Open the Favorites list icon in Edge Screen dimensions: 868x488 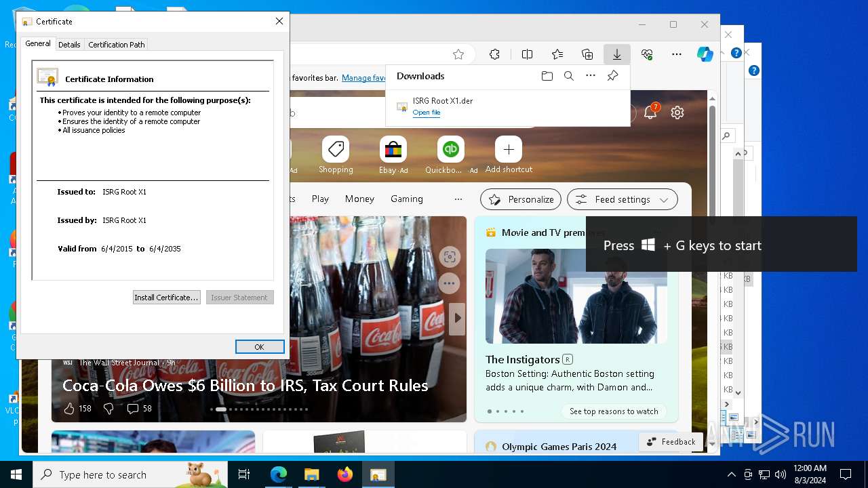[557, 54]
